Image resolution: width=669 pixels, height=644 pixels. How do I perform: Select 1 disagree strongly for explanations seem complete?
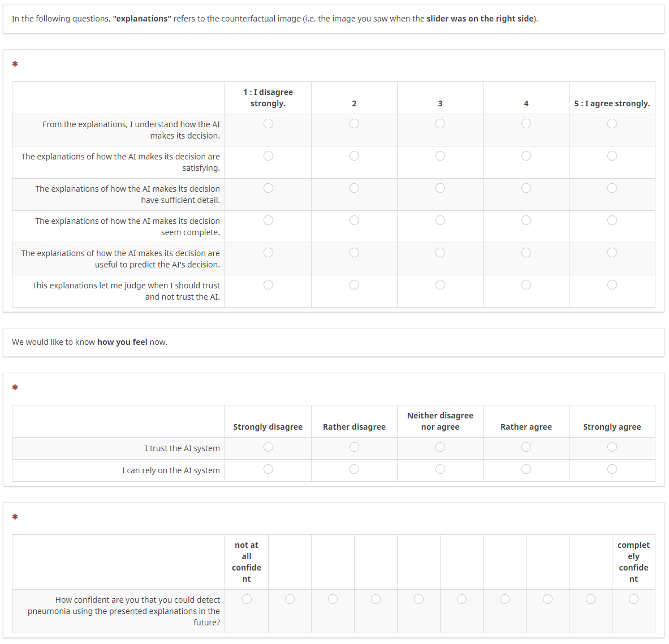[x=268, y=220]
